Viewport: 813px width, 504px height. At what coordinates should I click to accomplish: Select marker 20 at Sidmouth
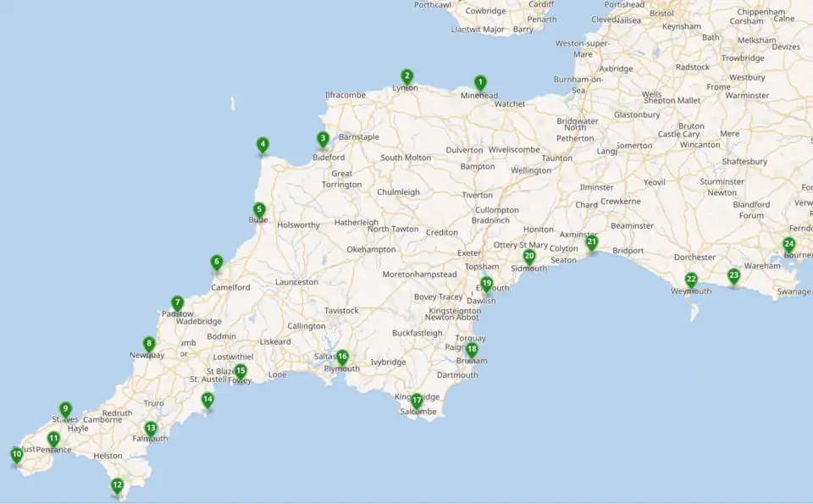(x=529, y=257)
